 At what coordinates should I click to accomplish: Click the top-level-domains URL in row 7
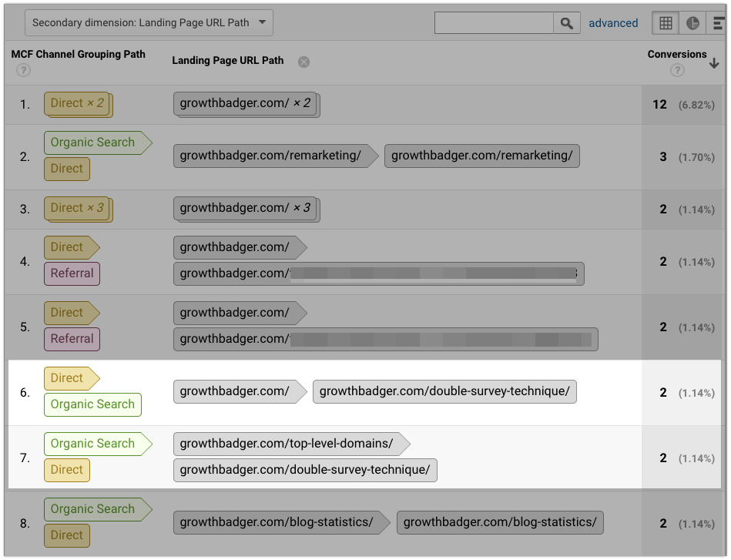coord(291,444)
